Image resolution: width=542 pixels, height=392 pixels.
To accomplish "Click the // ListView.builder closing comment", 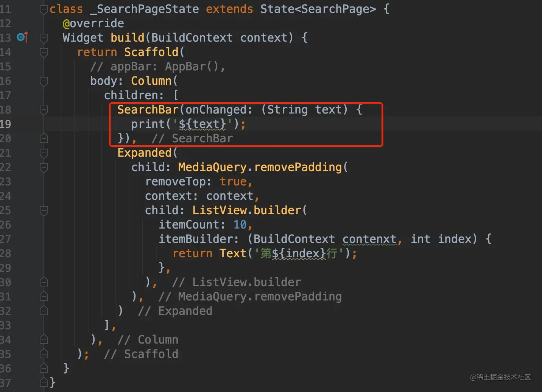I will pos(237,282).
